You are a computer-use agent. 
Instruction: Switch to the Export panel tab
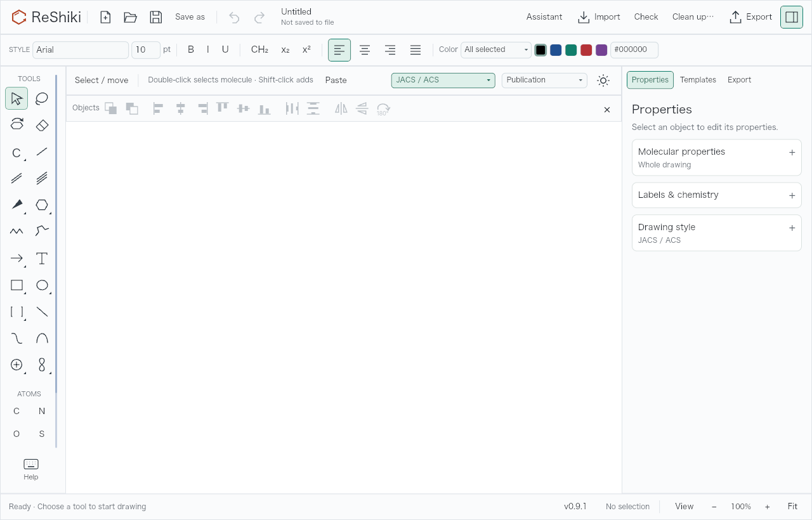[x=739, y=80]
